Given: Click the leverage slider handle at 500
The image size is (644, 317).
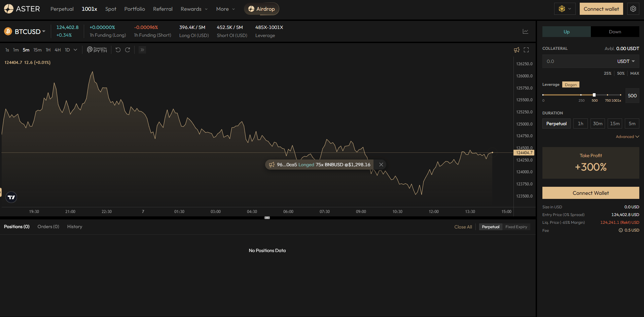Looking at the screenshot, I should [594, 95].
